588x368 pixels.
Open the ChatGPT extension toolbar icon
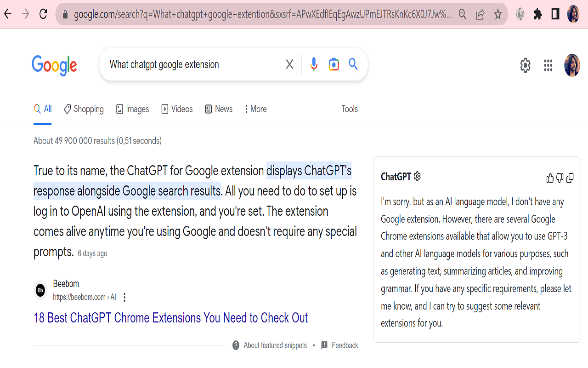(x=520, y=14)
